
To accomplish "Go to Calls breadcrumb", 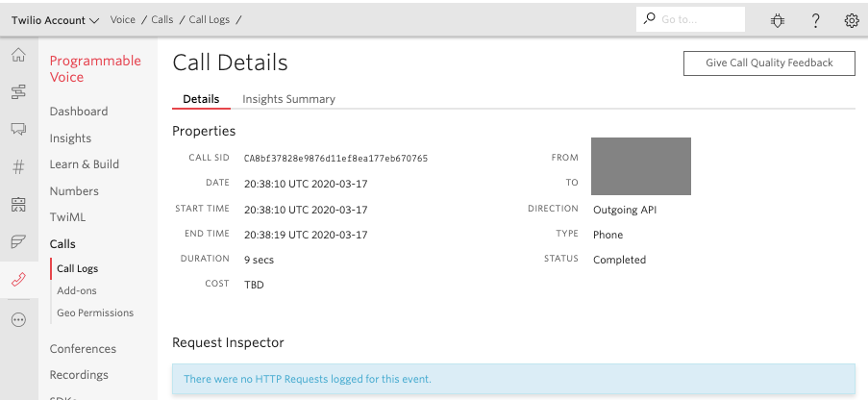I will pos(162,19).
